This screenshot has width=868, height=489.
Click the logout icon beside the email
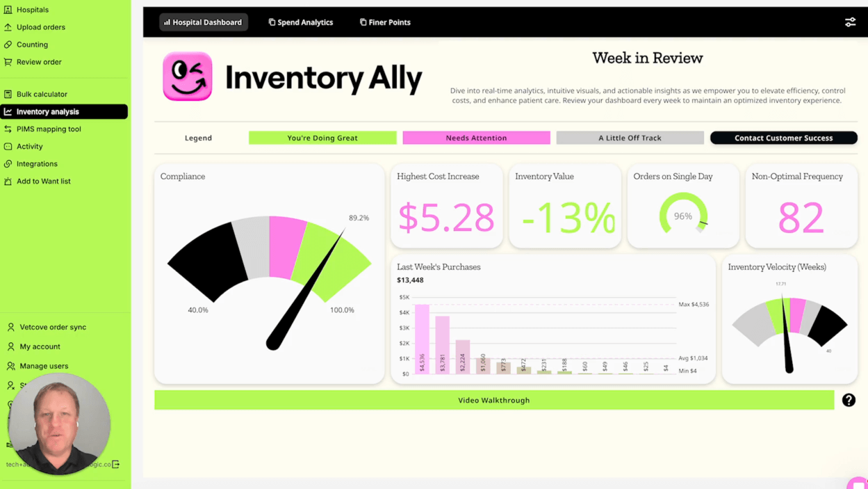coord(116,464)
